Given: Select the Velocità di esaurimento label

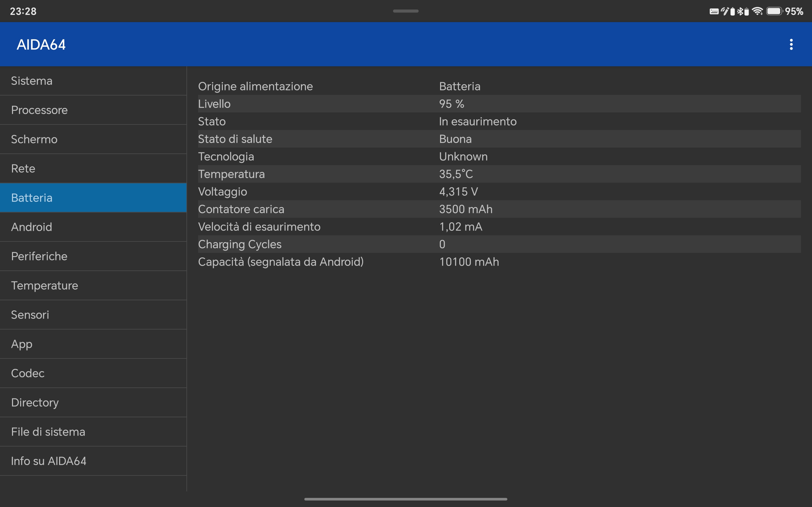Looking at the screenshot, I should click(x=259, y=227).
